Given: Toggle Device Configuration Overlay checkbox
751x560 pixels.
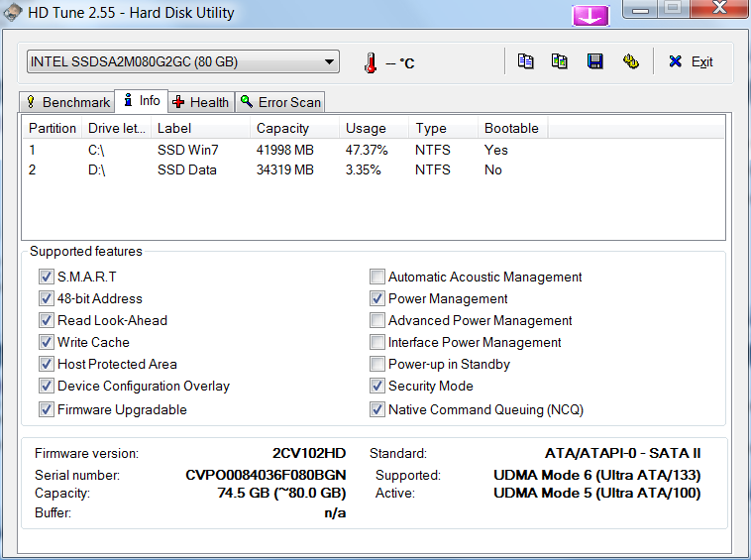Looking at the screenshot, I should pyautogui.click(x=46, y=386).
